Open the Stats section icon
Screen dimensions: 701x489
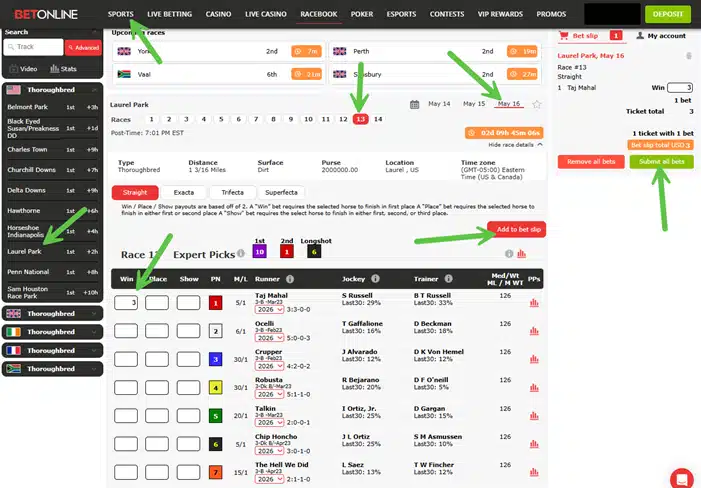point(55,68)
